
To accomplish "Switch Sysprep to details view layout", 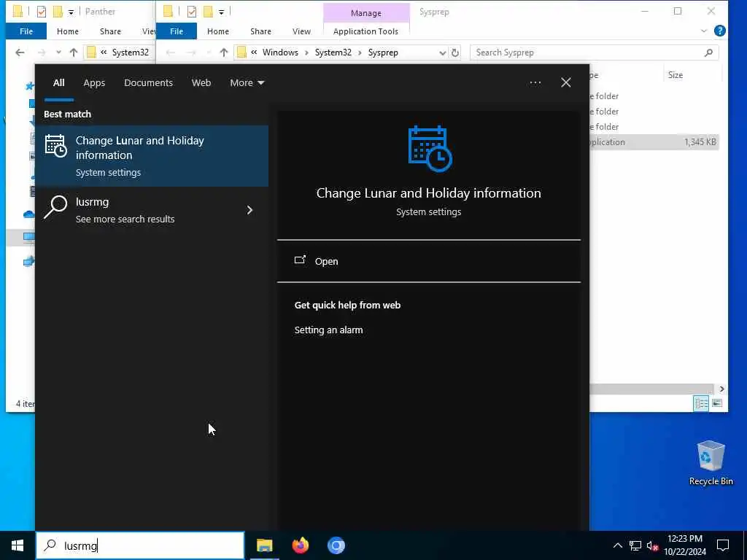I will tap(701, 403).
